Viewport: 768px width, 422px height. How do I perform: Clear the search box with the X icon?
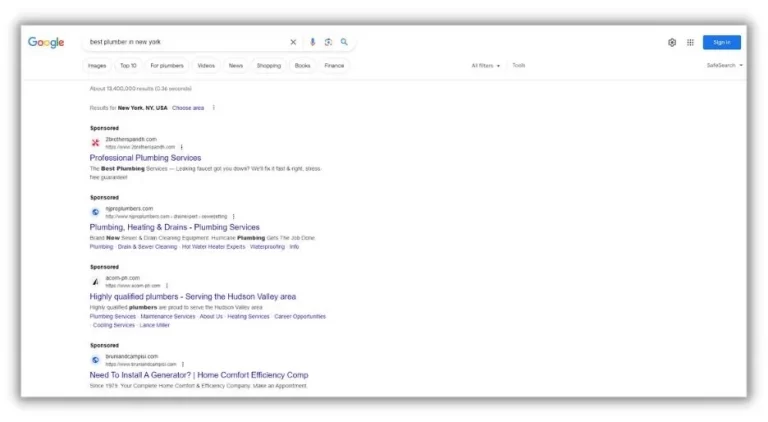(293, 42)
